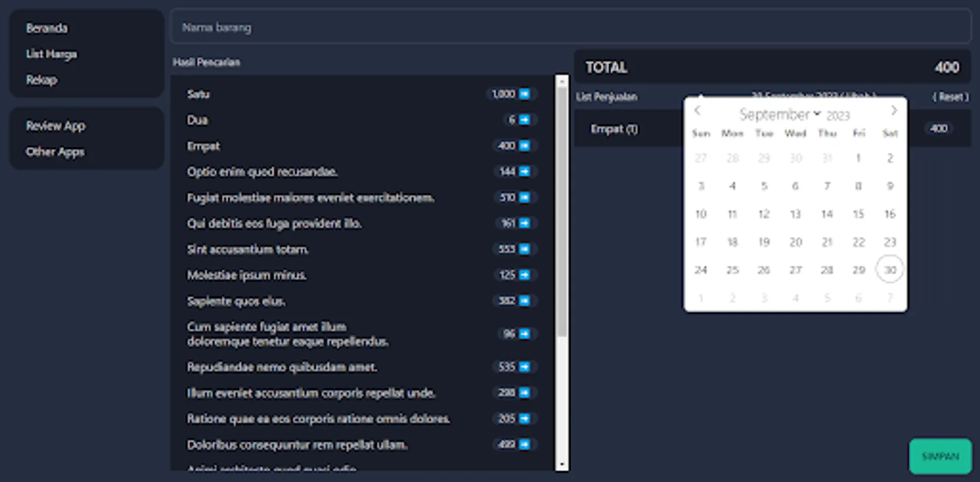Open Beranda in the sidebar
The height and width of the screenshot is (482, 980).
click(x=47, y=28)
